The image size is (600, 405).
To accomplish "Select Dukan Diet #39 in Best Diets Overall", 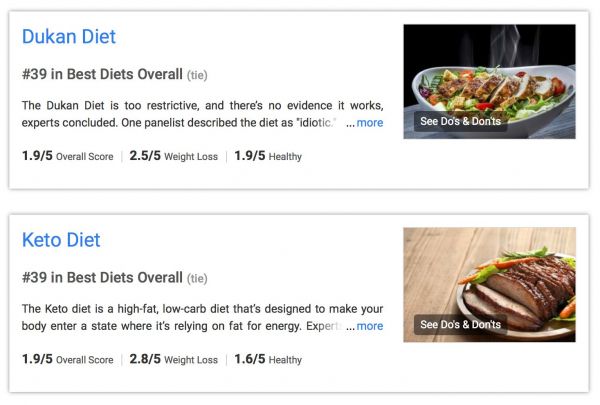I will point(102,74).
